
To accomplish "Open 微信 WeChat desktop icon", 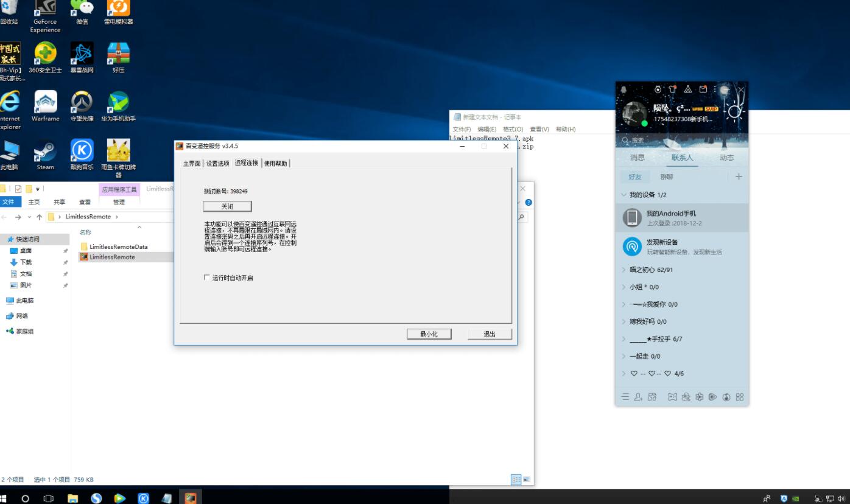I will point(82,12).
